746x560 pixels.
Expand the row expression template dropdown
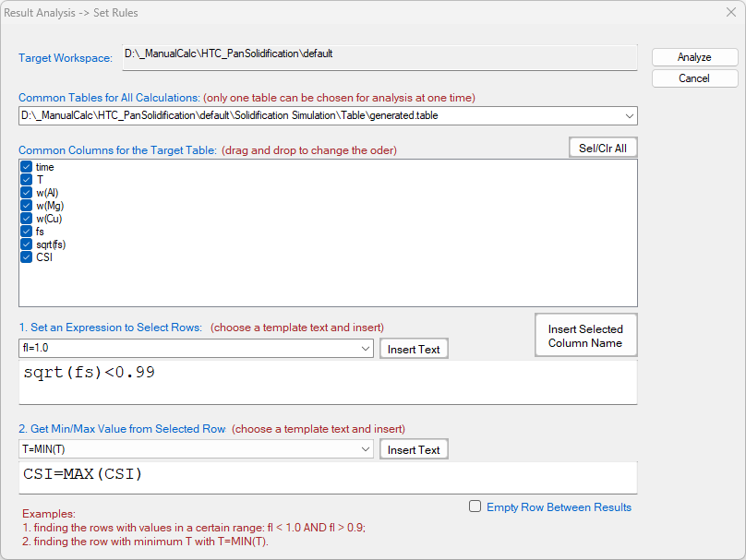coord(365,349)
